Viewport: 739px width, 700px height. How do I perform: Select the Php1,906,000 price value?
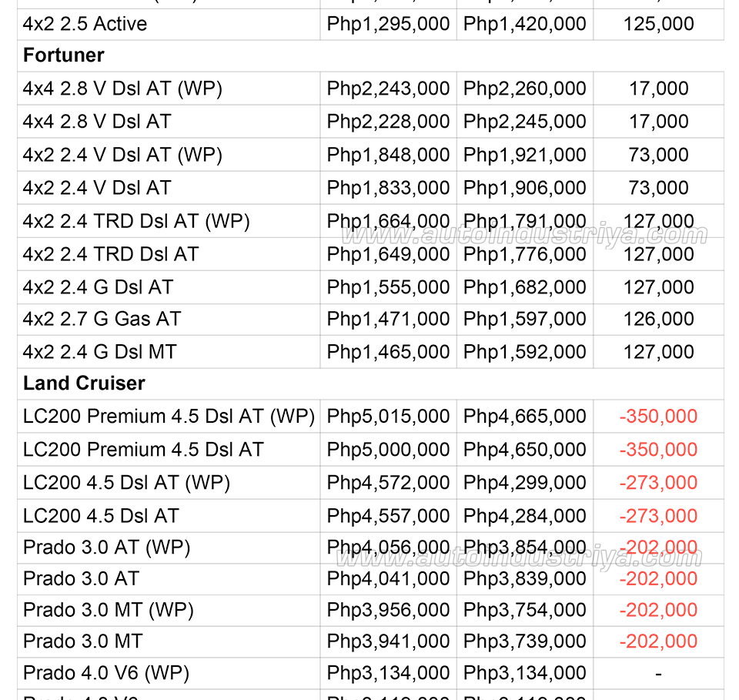[x=525, y=188]
